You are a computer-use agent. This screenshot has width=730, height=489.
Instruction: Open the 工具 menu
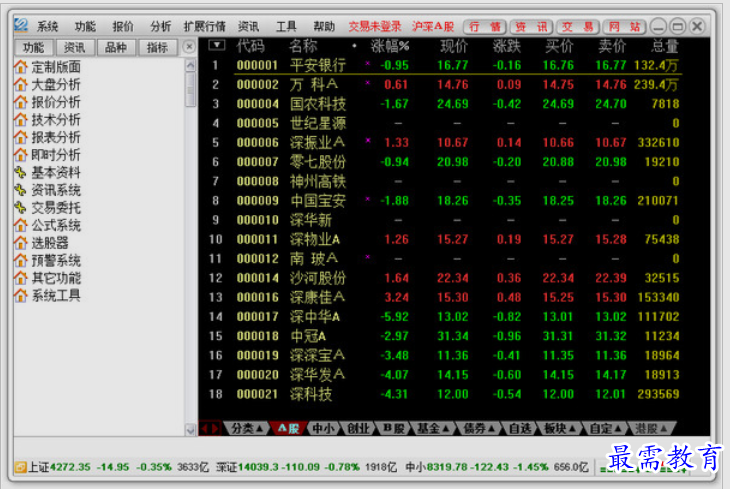(x=286, y=27)
